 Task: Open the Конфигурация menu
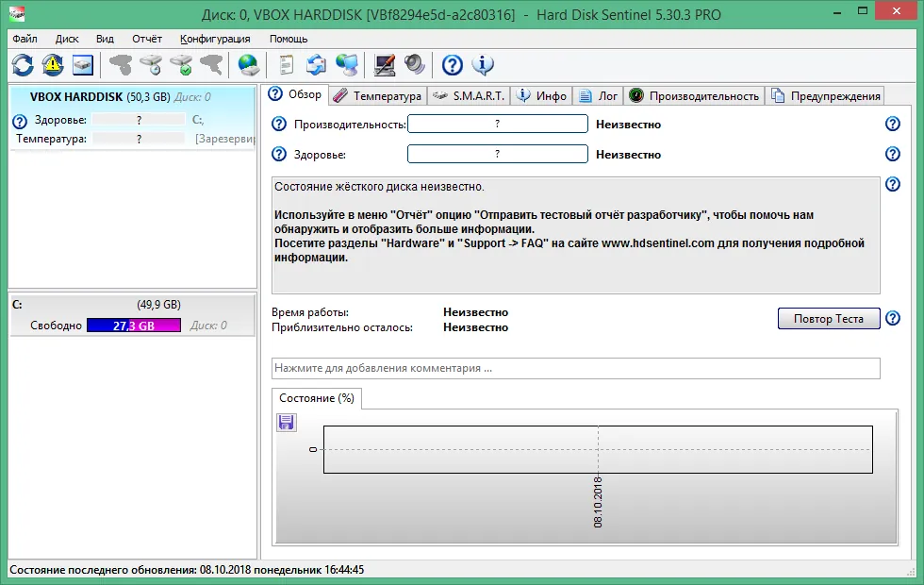(x=215, y=39)
